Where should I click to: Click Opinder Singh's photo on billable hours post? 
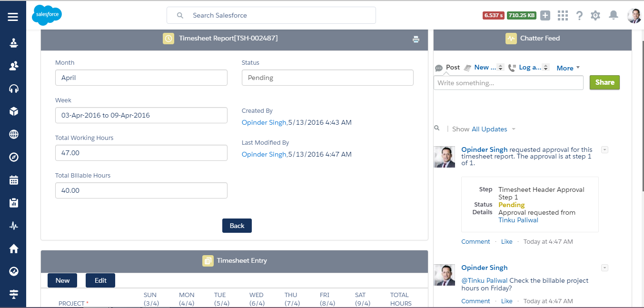click(445, 275)
